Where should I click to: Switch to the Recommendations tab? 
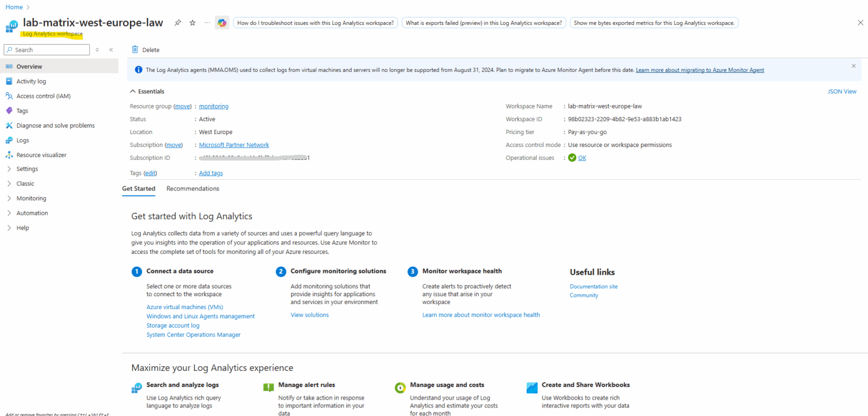pos(192,188)
